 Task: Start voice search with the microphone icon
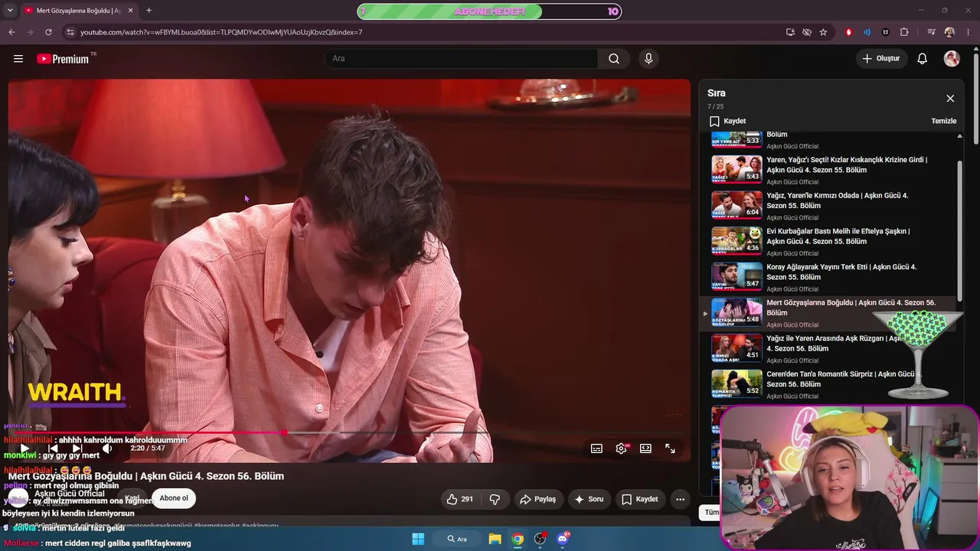(x=648, y=59)
